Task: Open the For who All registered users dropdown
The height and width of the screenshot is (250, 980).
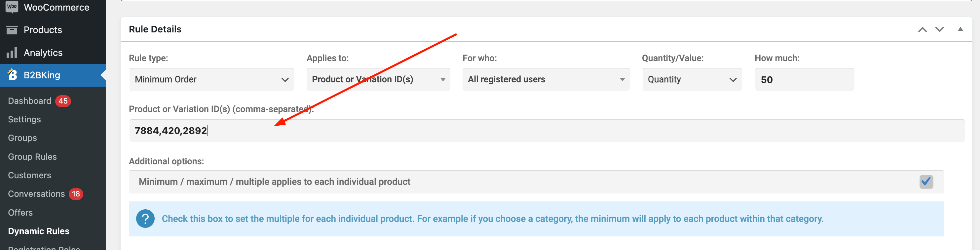Action: pyautogui.click(x=546, y=79)
